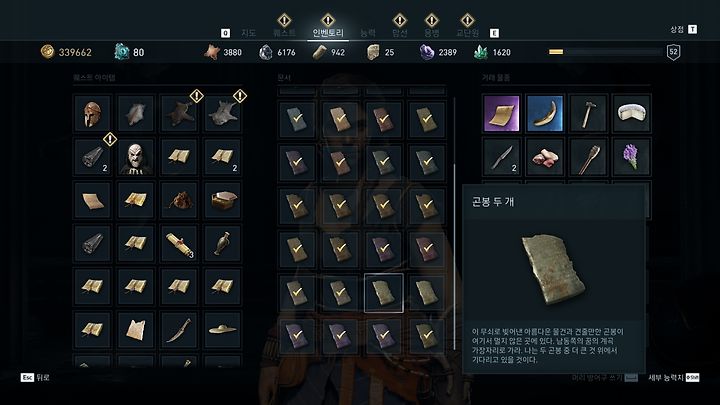
Task: Click the experience progress bar near level 52
Action: 605,52
